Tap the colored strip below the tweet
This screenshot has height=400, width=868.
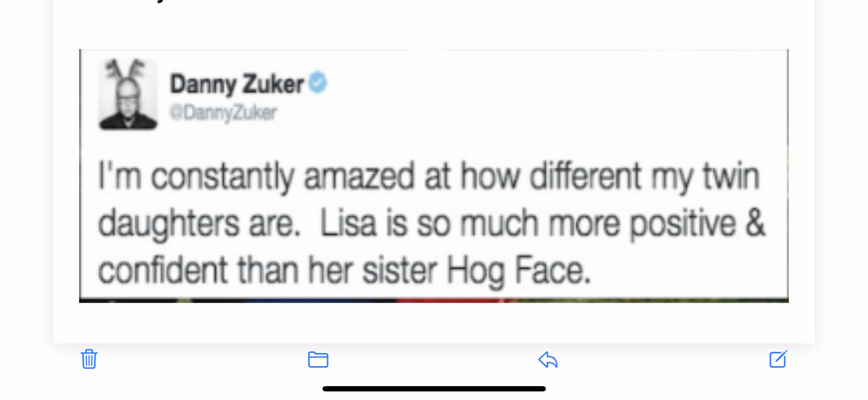pyautogui.click(x=434, y=300)
